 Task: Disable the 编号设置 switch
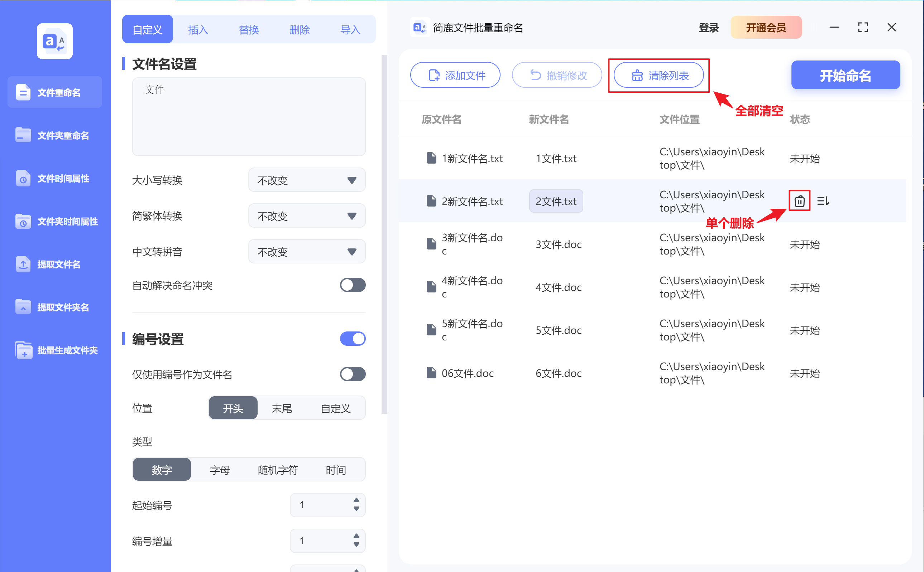[x=353, y=339]
